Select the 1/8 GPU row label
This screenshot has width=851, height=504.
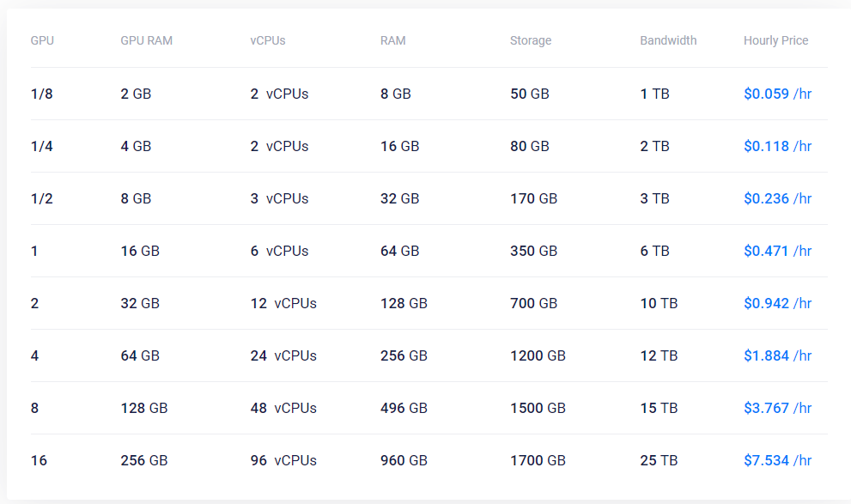pyautogui.click(x=42, y=94)
